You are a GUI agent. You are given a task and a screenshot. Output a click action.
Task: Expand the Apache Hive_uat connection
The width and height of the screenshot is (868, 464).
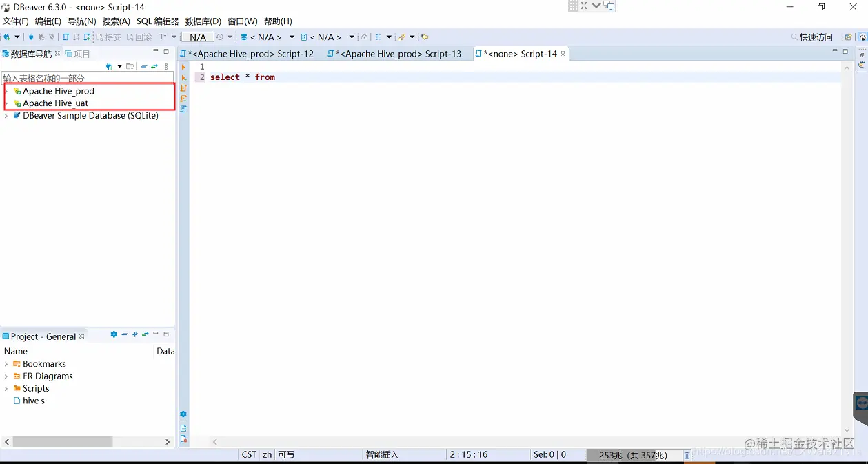6,103
